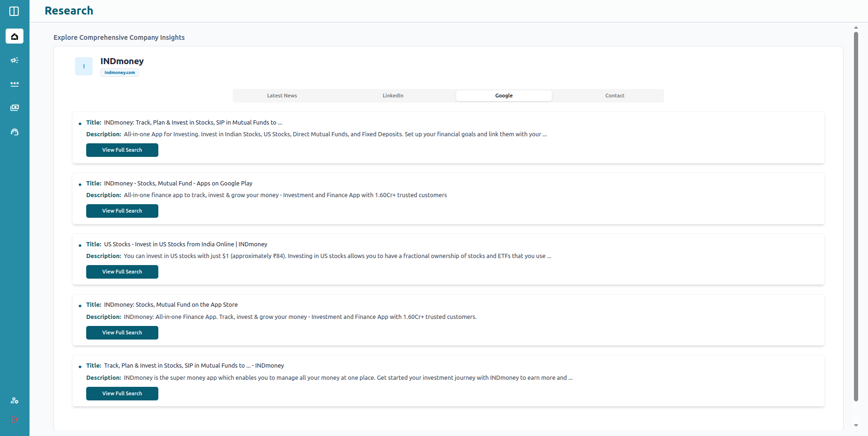Click 'Explore Comprehensive Company Insights' text

[x=119, y=37]
